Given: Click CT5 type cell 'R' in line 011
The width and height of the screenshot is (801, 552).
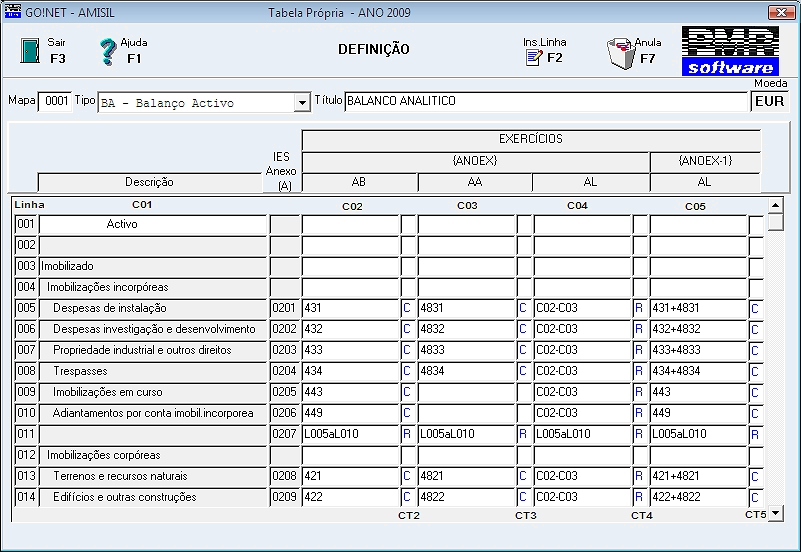Looking at the screenshot, I should coord(756,434).
